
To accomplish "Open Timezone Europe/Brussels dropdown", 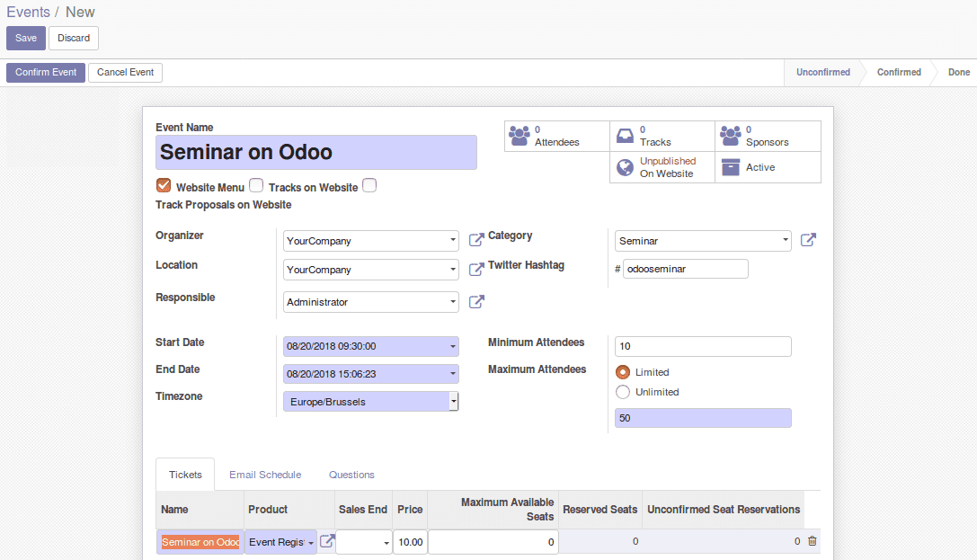I will (454, 402).
